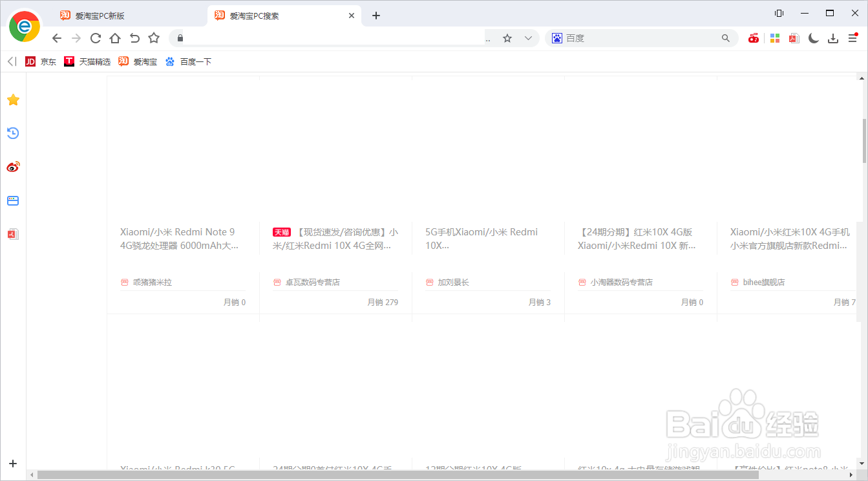Click the PDF extension icon in toolbar
The image size is (868, 481).
tap(794, 38)
